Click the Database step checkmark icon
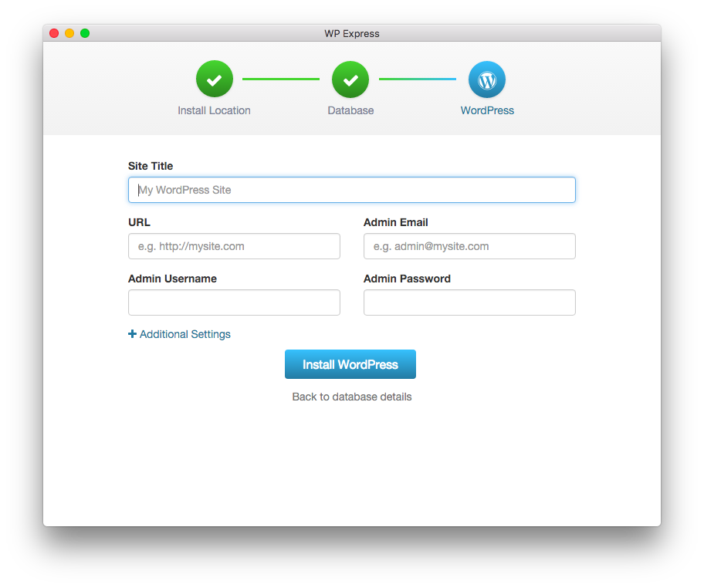Screen dimensions: 704x588 tap(350, 79)
